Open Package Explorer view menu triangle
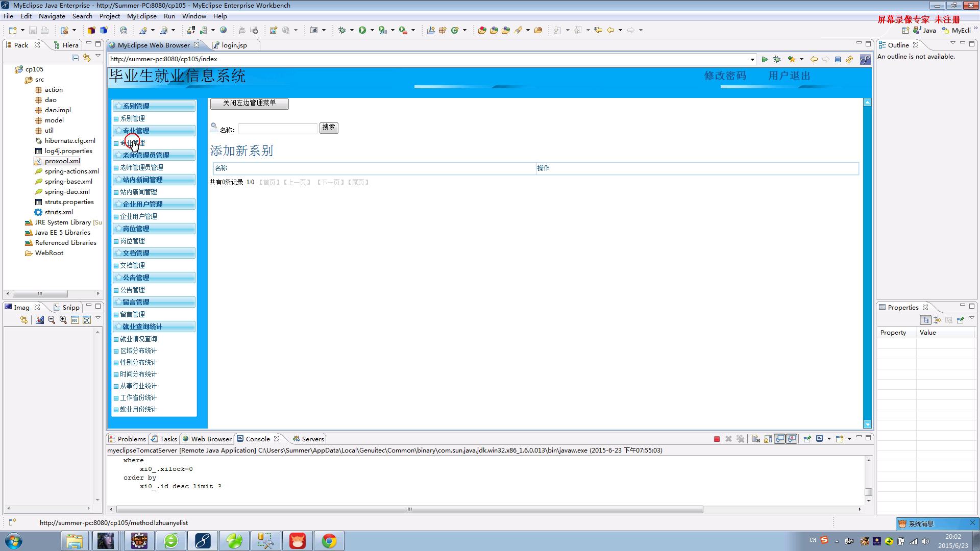This screenshot has width=980, height=551. pos(98,56)
